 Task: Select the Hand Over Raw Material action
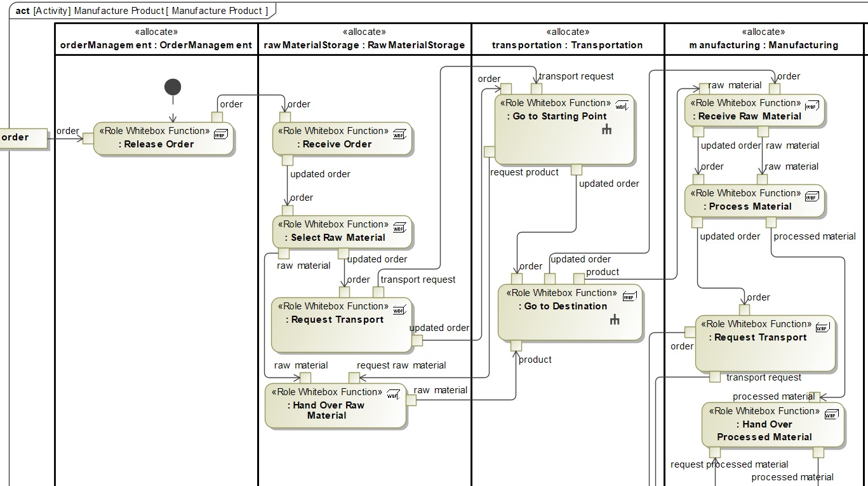point(335,405)
